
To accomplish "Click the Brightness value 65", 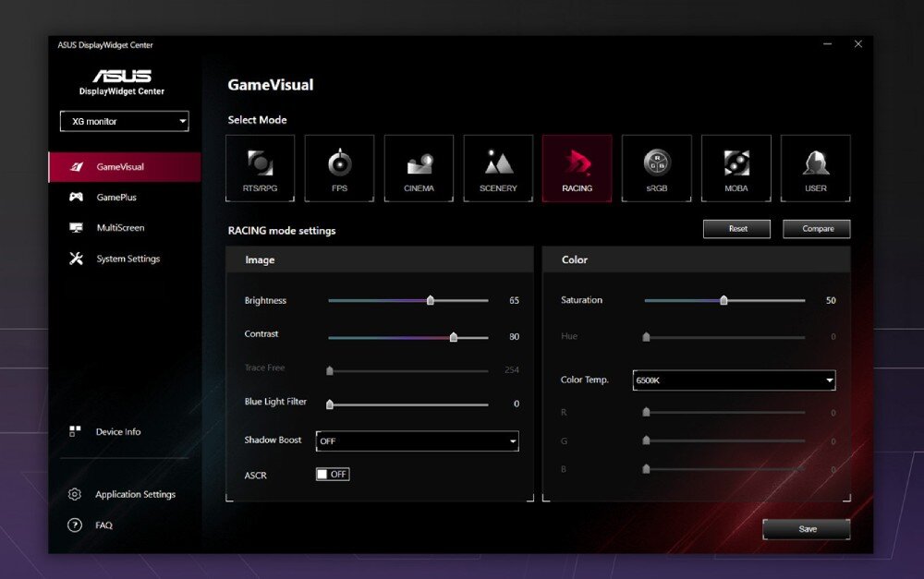I will pyautogui.click(x=514, y=300).
